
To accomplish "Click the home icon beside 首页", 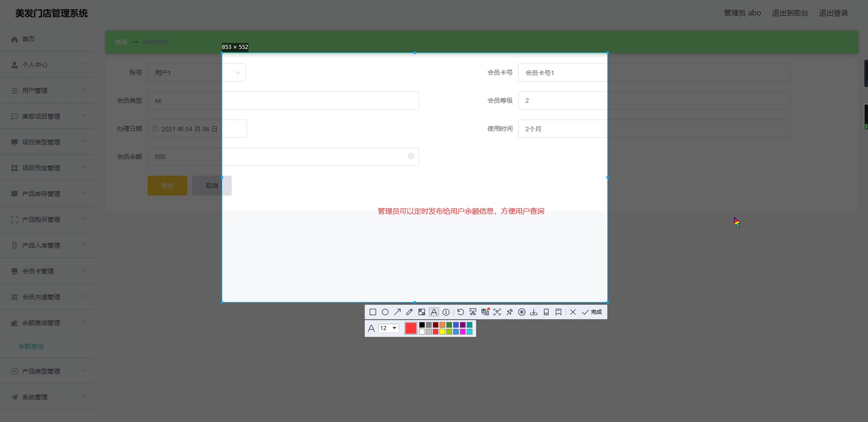I will (x=14, y=39).
